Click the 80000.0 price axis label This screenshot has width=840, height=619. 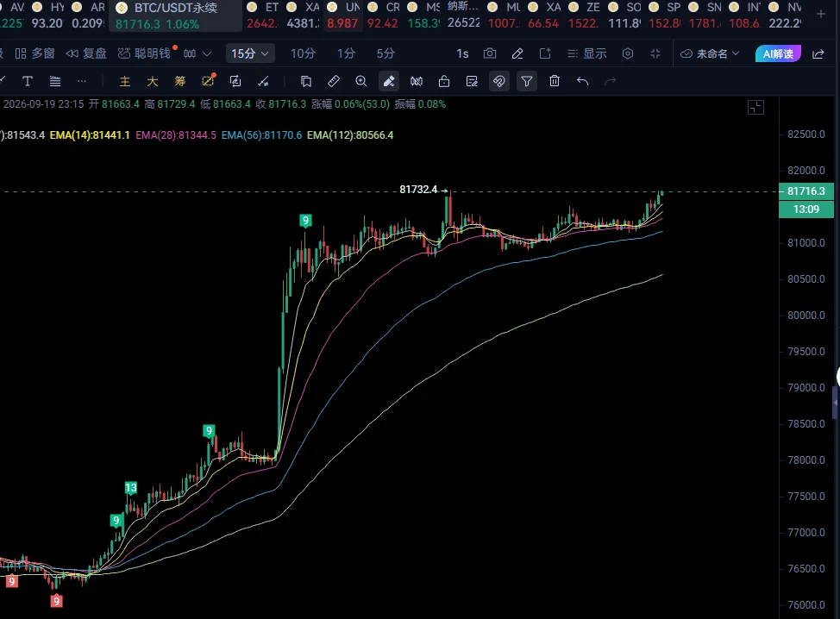[x=806, y=316]
